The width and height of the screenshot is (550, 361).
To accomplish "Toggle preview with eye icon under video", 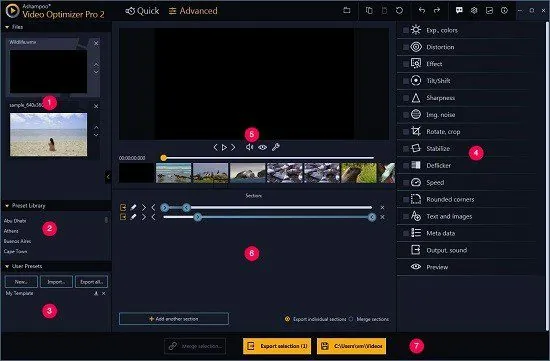I will point(262,147).
